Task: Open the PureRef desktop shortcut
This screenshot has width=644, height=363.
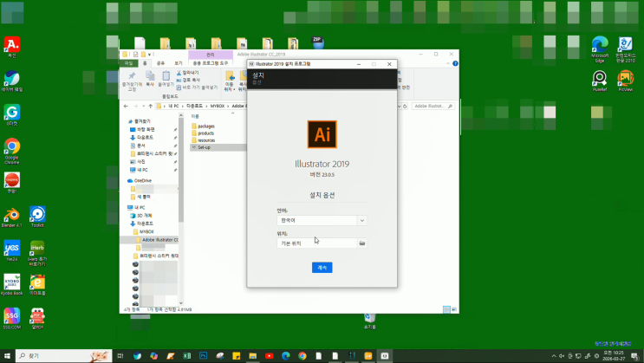Action: [x=600, y=81]
